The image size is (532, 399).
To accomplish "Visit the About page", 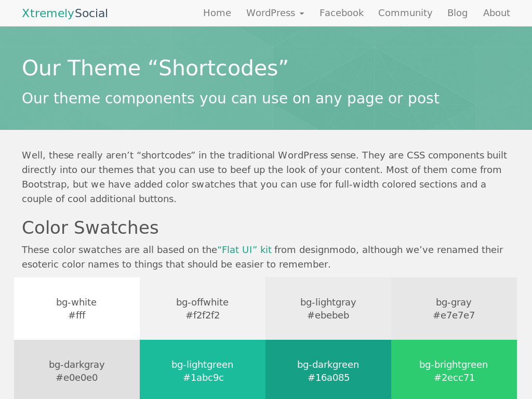I will (496, 13).
